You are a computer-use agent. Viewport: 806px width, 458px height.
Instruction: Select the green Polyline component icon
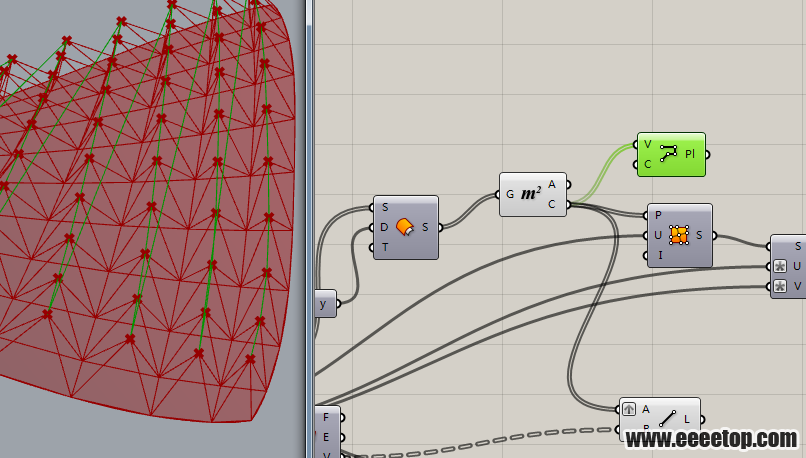668,154
